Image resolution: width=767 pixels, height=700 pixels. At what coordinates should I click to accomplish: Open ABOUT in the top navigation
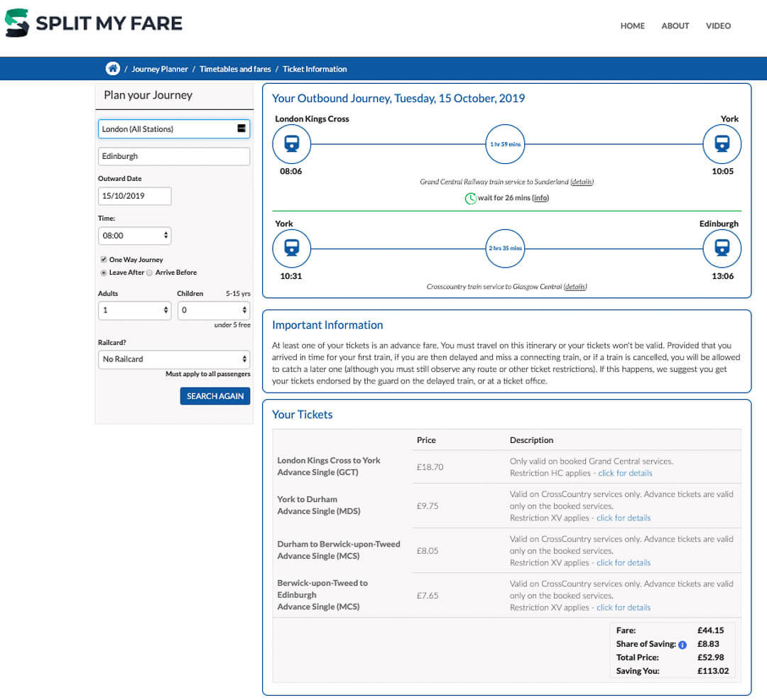click(x=675, y=26)
